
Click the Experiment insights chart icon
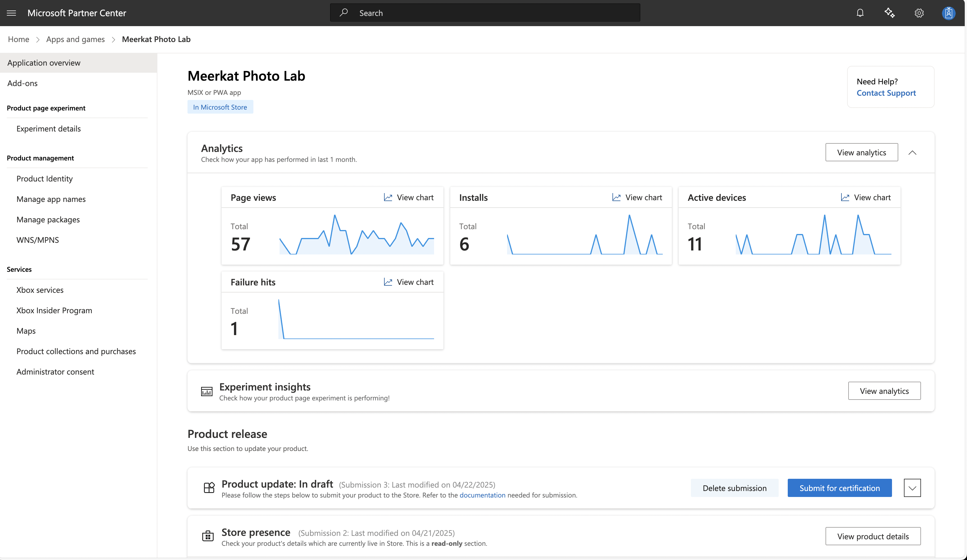coord(207,392)
